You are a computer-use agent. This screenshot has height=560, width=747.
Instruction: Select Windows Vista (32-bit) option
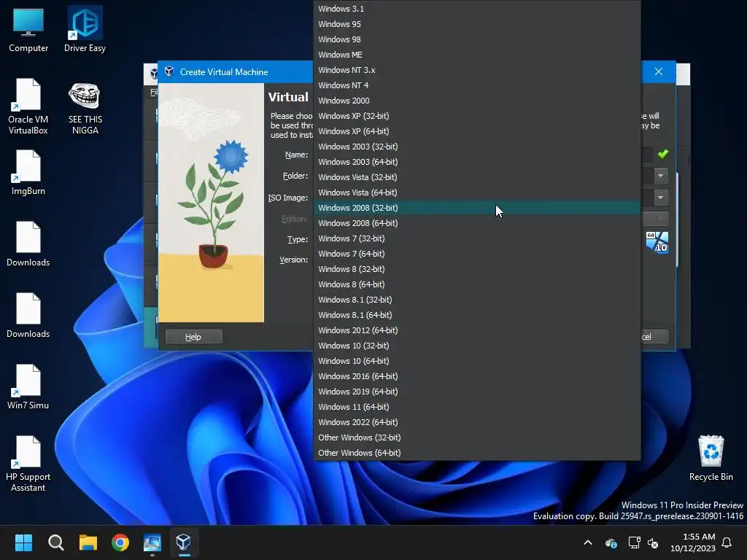[x=477, y=177]
